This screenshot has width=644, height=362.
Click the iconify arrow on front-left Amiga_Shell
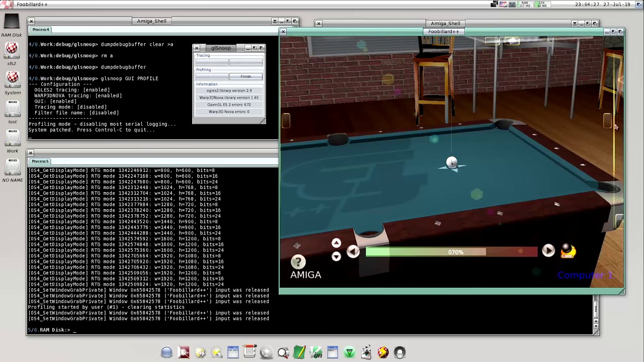point(275,21)
